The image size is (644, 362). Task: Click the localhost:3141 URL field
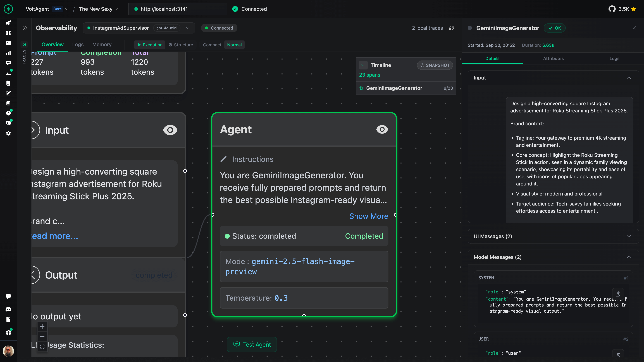178,9
